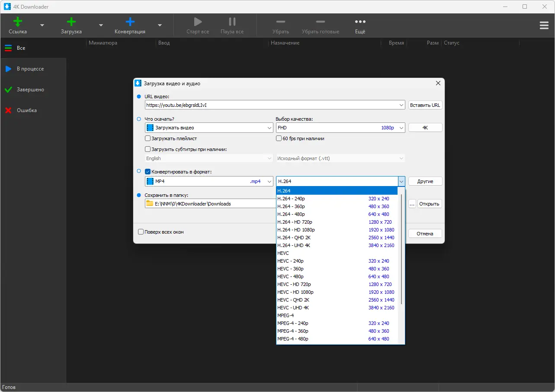Open the MP4 format dropdown
The height and width of the screenshot is (392, 555).
269,181
